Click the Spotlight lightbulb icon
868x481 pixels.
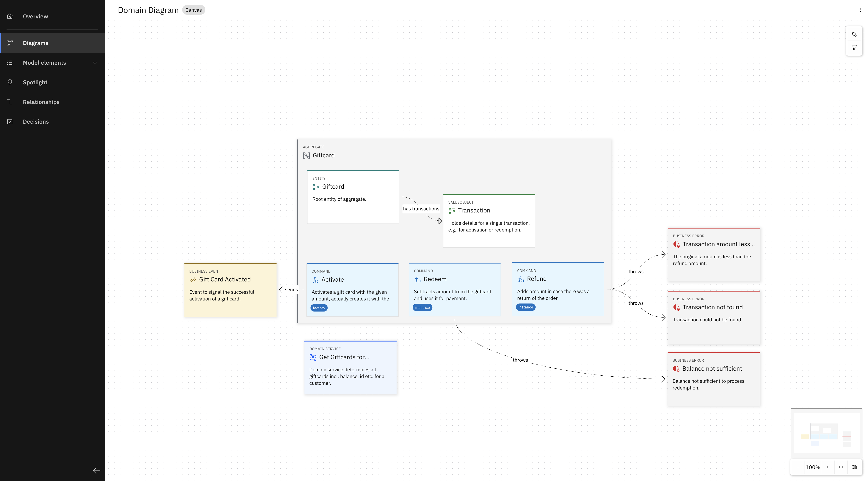click(10, 82)
